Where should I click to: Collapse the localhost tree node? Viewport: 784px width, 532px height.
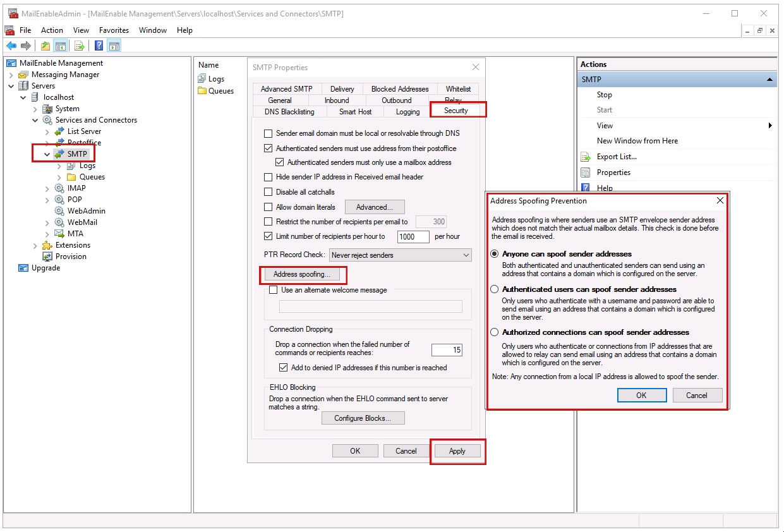[23, 97]
